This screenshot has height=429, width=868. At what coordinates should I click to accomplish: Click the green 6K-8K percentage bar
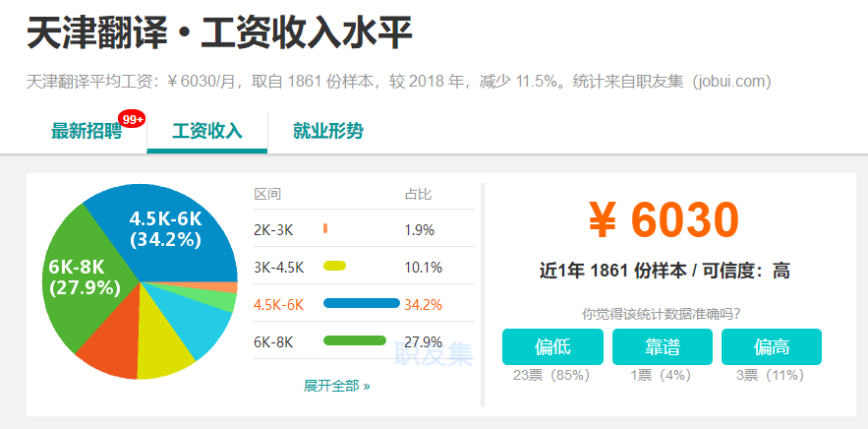click(354, 340)
